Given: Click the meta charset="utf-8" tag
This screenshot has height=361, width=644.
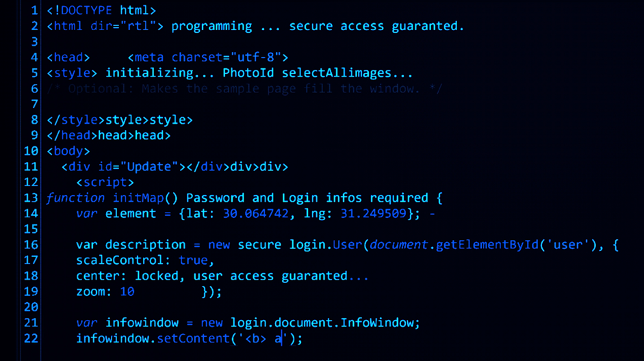Looking at the screenshot, I should [x=208, y=57].
